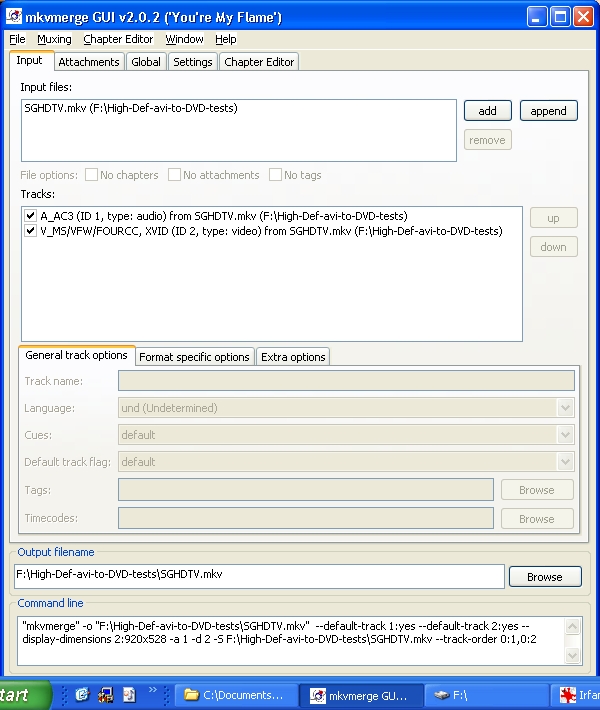The width and height of the screenshot is (600, 710).
Task: Open Internet Explorer from quick launch
Action: click(x=82, y=694)
